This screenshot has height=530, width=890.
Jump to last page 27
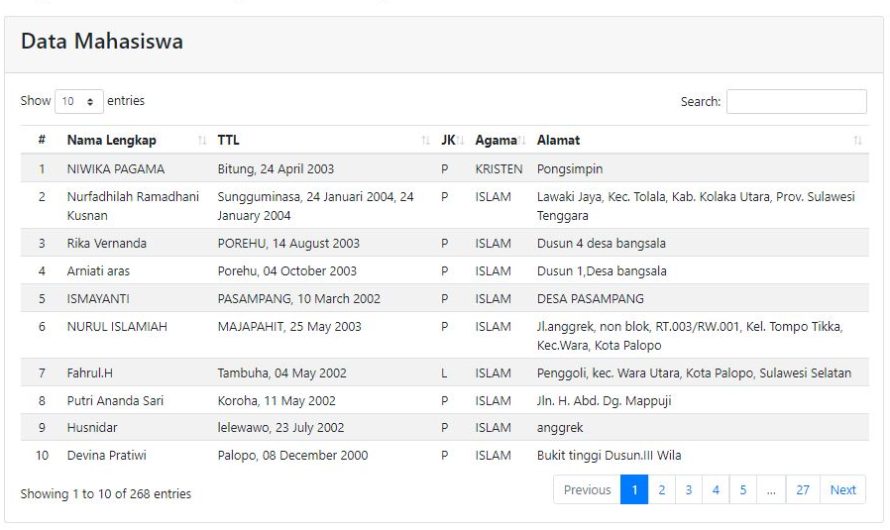tap(803, 490)
